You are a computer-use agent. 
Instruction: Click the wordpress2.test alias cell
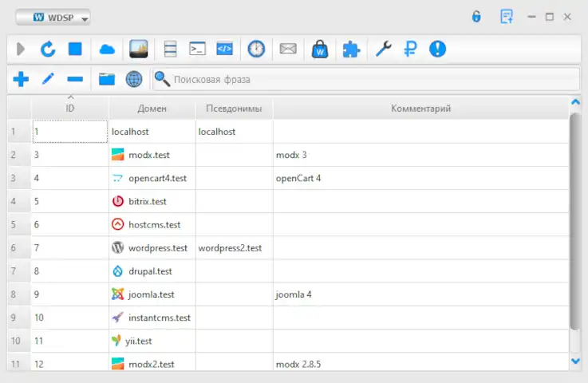[x=235, y=248]
